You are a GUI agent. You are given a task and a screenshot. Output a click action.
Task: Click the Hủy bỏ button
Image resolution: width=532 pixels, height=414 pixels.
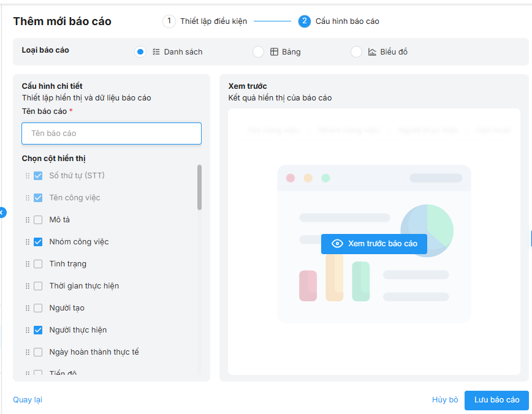[445, 400]
